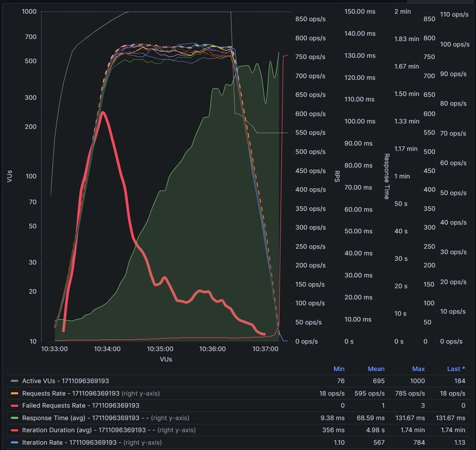The height and width of the screenshot is (450, 476).
Task: Show only Response Time (avg) series
Action: tap(80, 418)
